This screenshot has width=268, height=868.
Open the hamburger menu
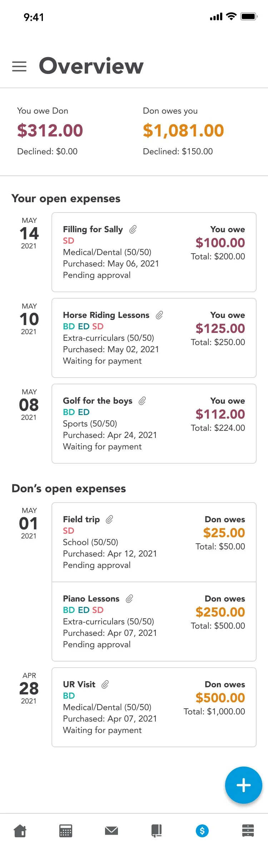pyautogui.click(x=19, y=66)
